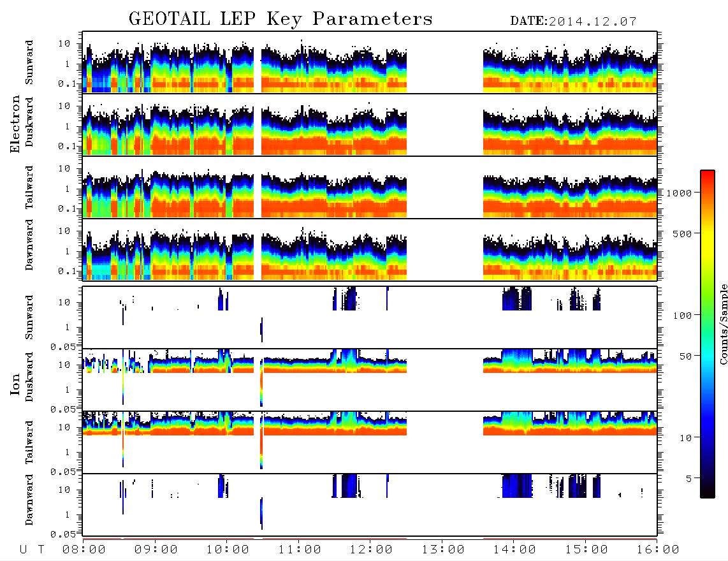Click the Electron 'Duskward' axis label

point(29,122)
